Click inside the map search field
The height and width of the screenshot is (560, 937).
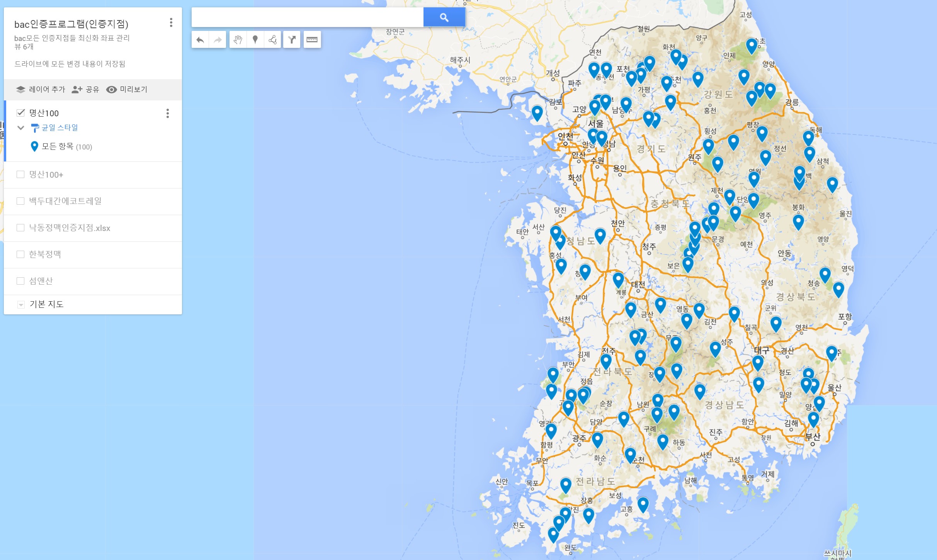click(x=307, y=17)
